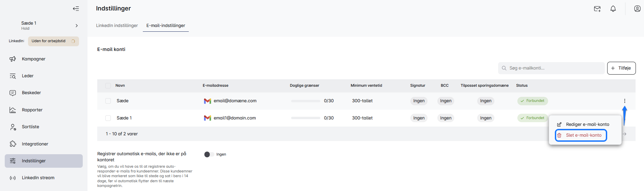Open the user profile icon
Viewport: 644px width, 191px height.
coord(637,9)
